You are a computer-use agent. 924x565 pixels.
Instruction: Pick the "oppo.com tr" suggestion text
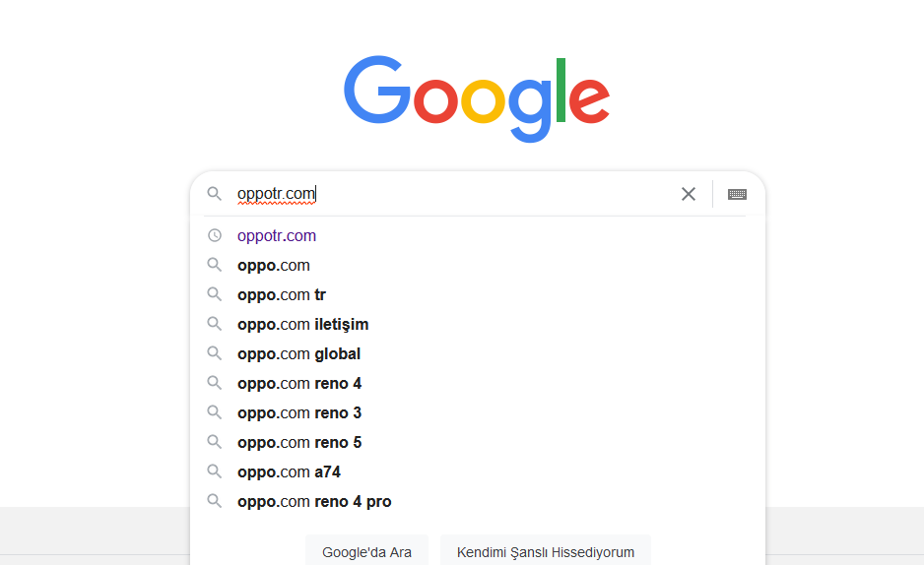point(282,294)
